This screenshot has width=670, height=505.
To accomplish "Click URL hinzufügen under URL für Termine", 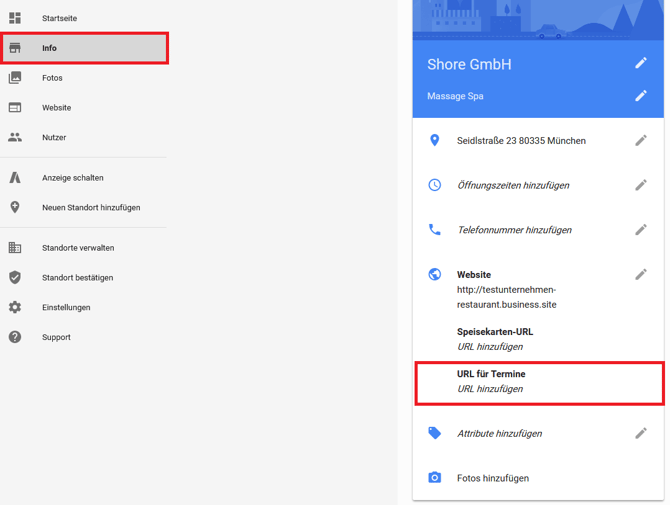I will coord(490,389).
